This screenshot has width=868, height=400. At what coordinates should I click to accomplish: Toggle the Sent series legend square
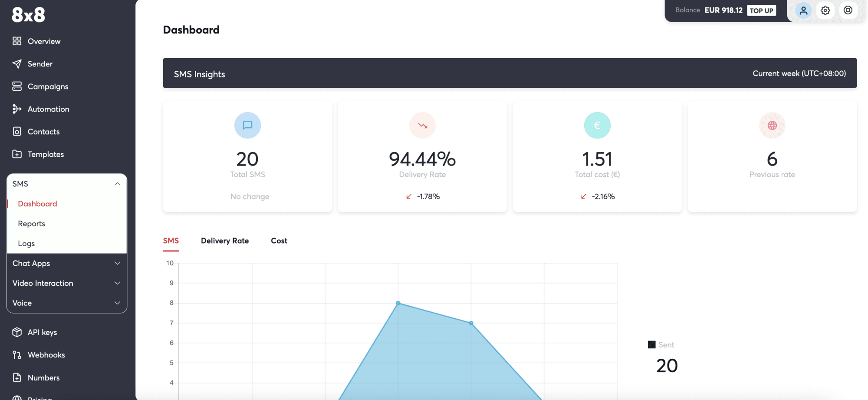click(x=651, y=345)
